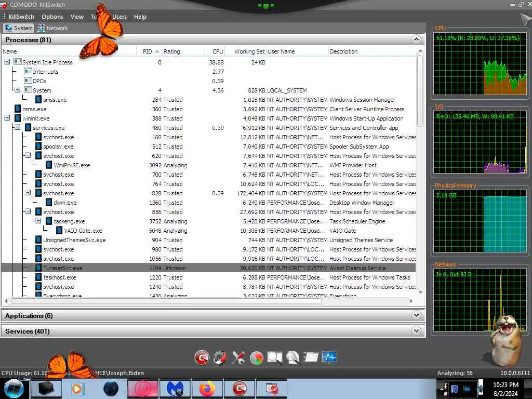
Task: Collapse the svchost.exe PID 828 node
Action: tap(28, 193)
